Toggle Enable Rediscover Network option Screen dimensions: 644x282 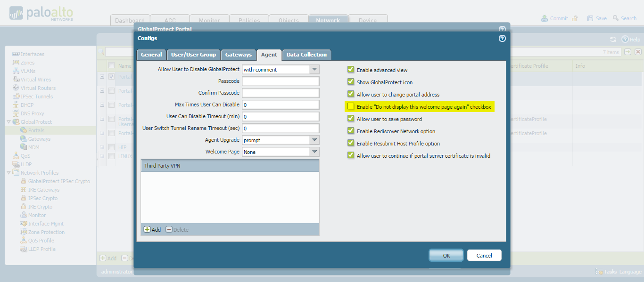[351, 131]
